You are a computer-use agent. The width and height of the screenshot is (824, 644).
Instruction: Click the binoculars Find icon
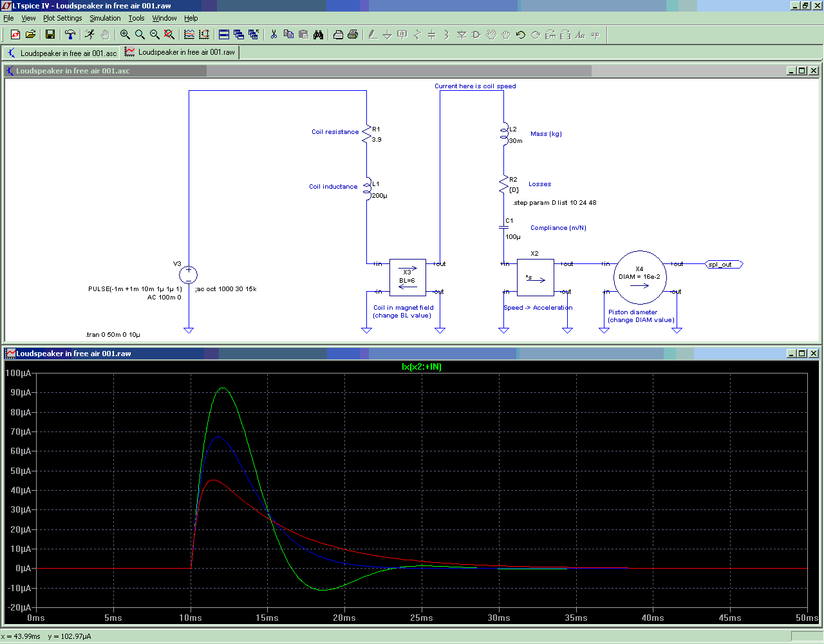click(318, 35)
